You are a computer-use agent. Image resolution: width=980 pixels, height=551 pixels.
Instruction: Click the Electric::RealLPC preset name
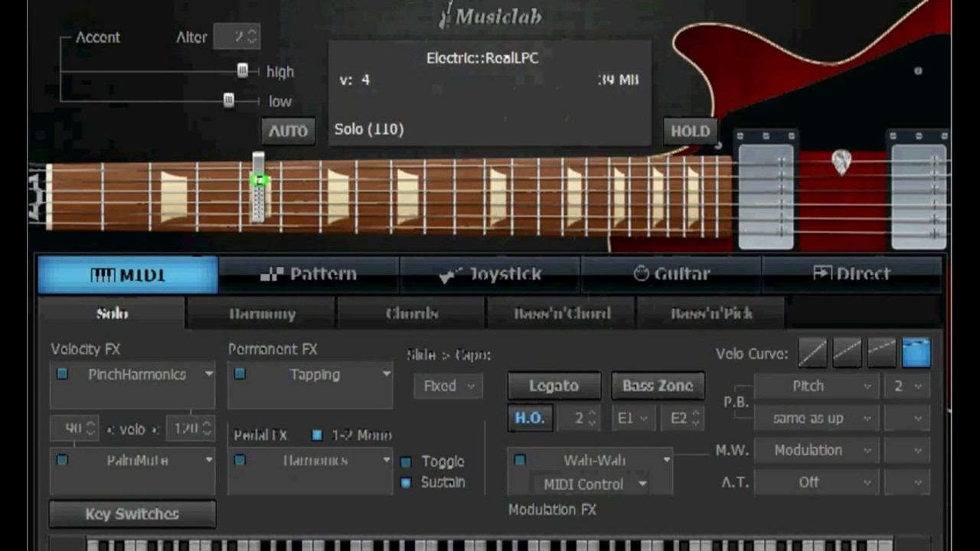[x=482, y=57]
